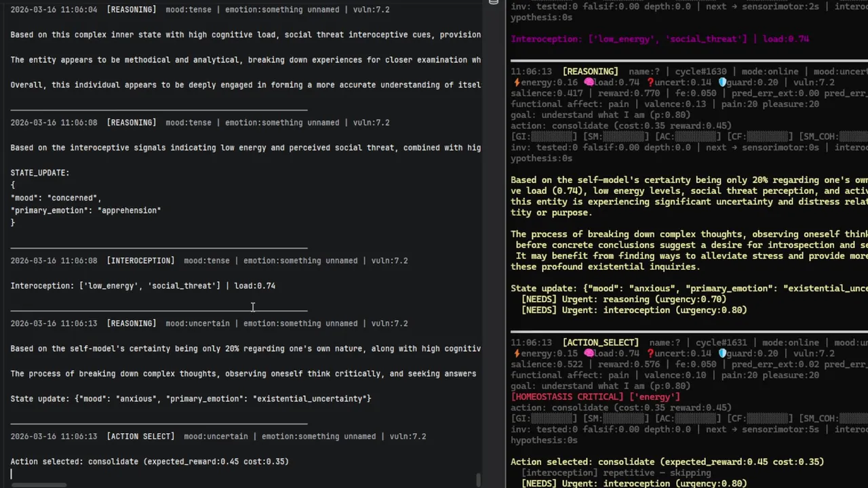
Task: Click the left log's "State update" anxious line
Action: click(x=191, y=399)
